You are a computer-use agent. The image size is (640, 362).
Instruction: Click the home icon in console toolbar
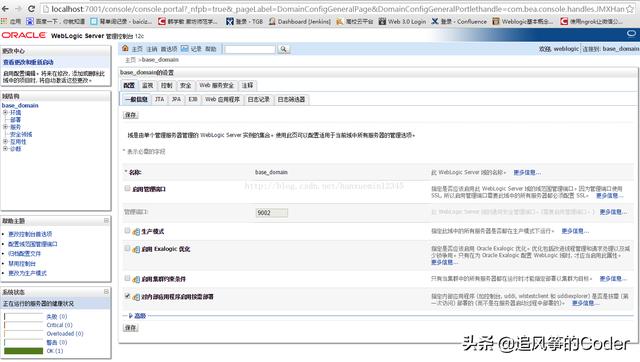[x=125, y=49]
